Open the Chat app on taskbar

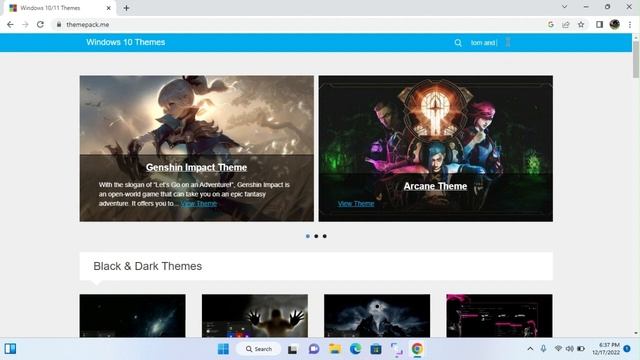point(314,349)
